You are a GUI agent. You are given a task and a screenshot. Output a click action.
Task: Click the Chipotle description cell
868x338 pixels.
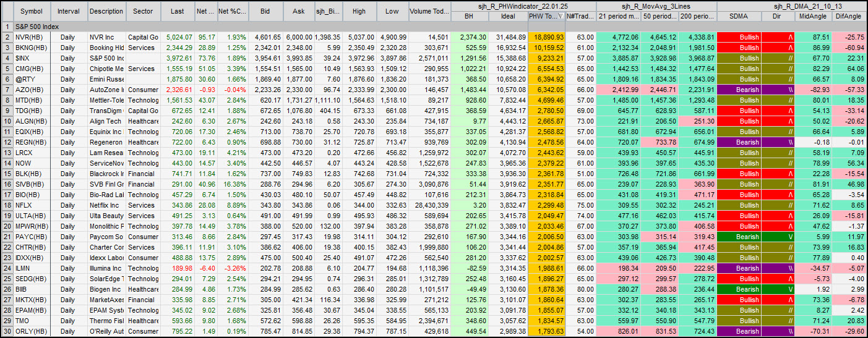point(106,69)
